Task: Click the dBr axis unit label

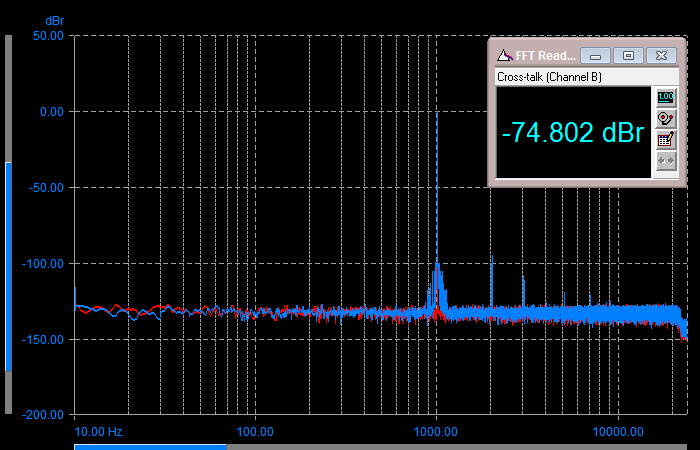Action: 54,21
